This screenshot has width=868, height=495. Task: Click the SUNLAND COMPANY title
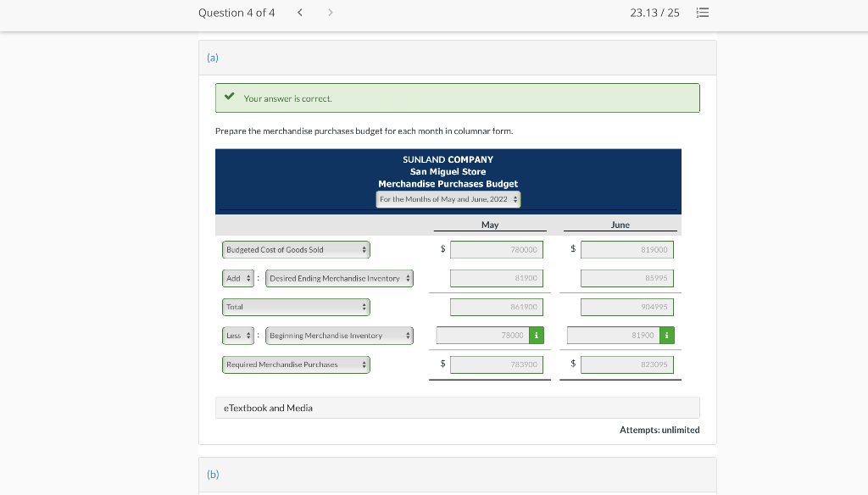click(448, 159)
